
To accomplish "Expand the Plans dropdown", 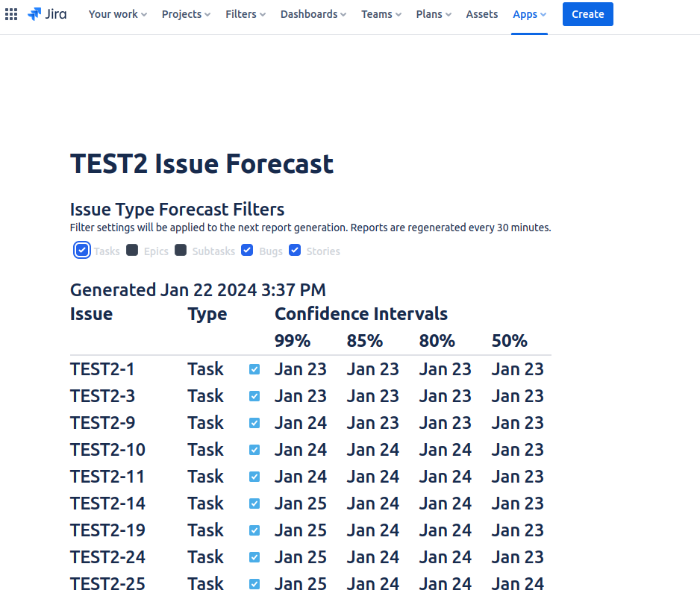I will (433, 13).
